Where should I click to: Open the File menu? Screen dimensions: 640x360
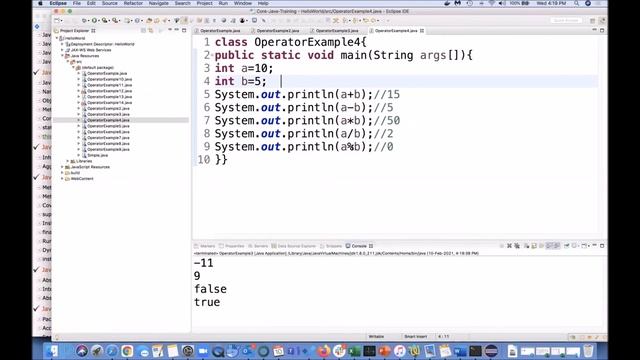(77, 3)
